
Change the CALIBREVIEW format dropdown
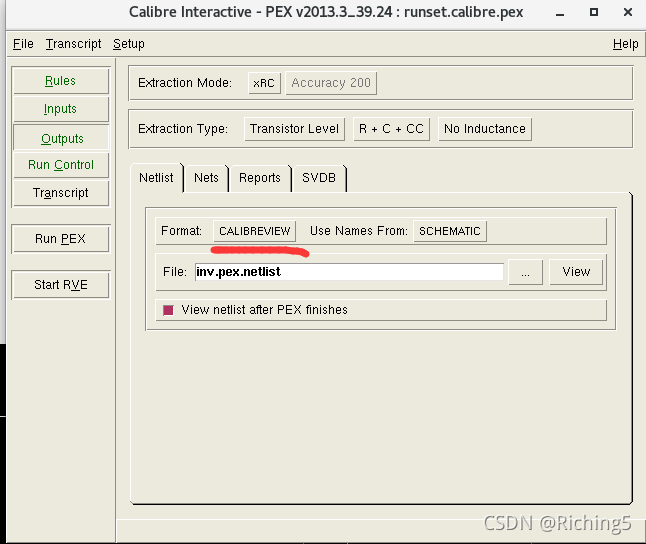[x=254, y=231]
